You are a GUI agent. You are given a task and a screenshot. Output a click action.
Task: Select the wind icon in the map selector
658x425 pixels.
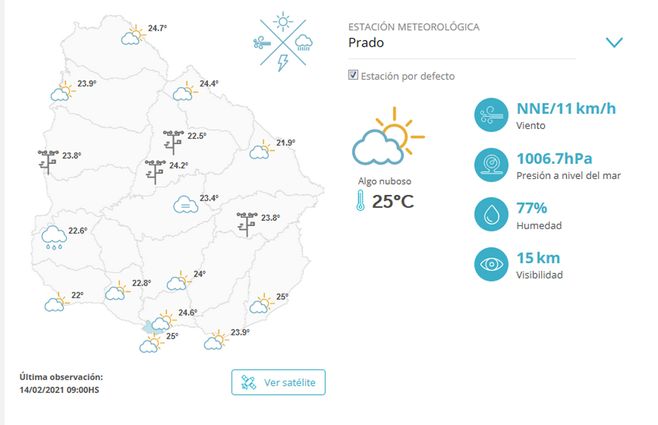263,42
